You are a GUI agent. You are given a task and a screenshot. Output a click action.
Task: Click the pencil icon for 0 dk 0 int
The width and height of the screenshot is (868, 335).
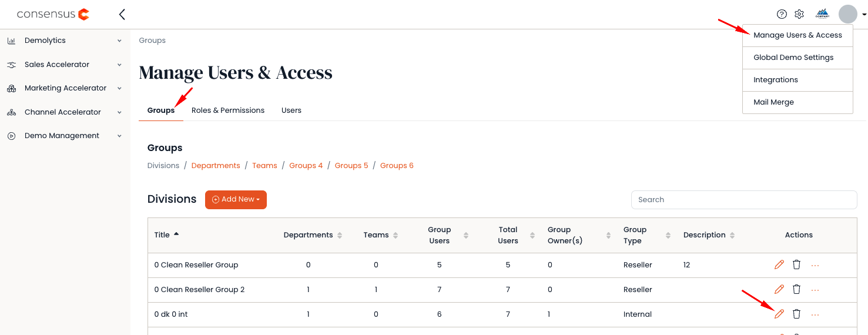tap(779, 314)
